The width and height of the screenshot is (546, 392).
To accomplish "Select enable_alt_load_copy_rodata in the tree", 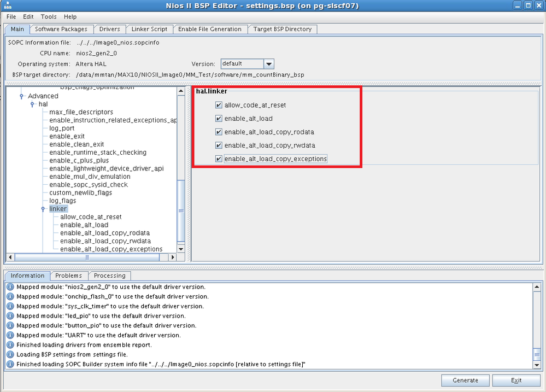I will (105, 233).
